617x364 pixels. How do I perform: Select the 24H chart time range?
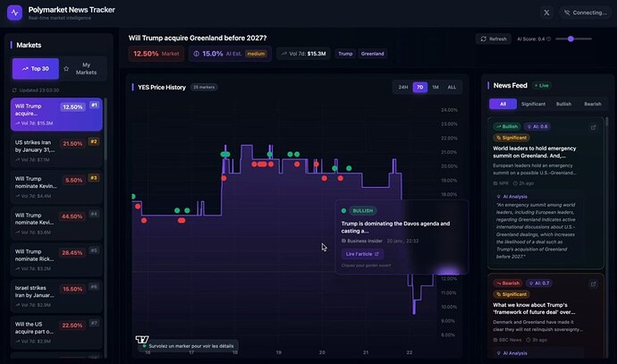pos(403,87)
